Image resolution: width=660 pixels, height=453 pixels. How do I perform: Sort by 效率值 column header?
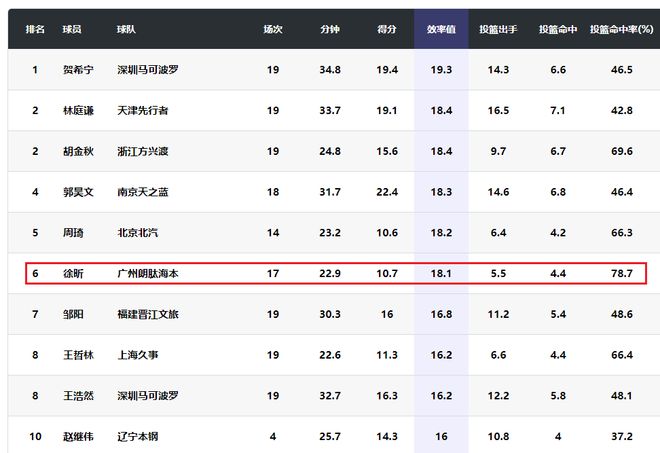pyautogui.click(x=441, y=30)
